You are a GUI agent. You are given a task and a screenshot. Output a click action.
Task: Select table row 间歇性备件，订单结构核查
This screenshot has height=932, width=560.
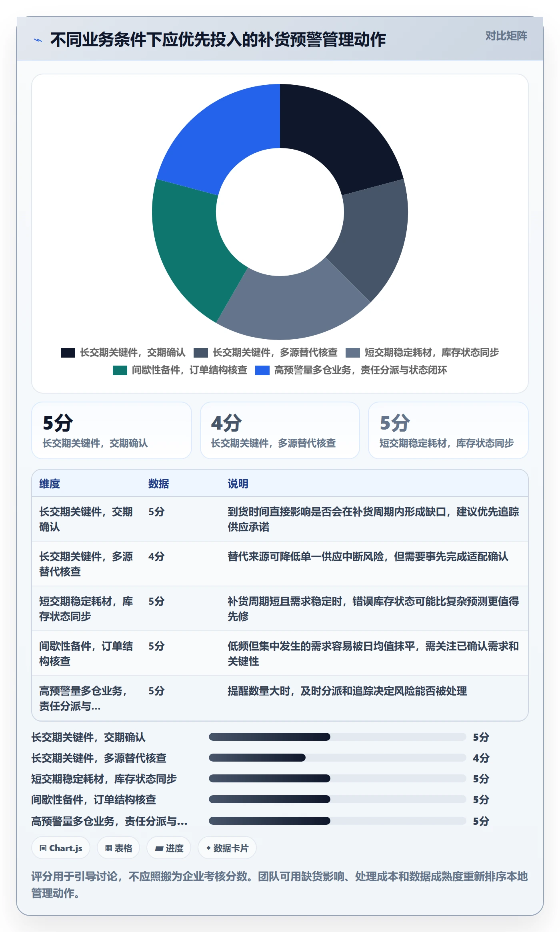coord(280,654)
